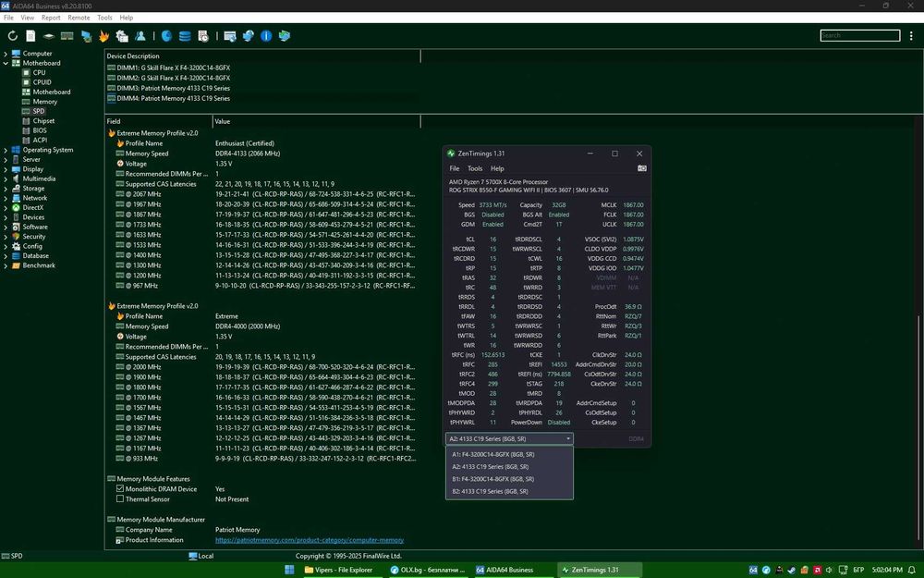The width and height of the screenshot is (924, 578).
Task: Open the Tools menu in ZenTimings
Action: point(475,168)
